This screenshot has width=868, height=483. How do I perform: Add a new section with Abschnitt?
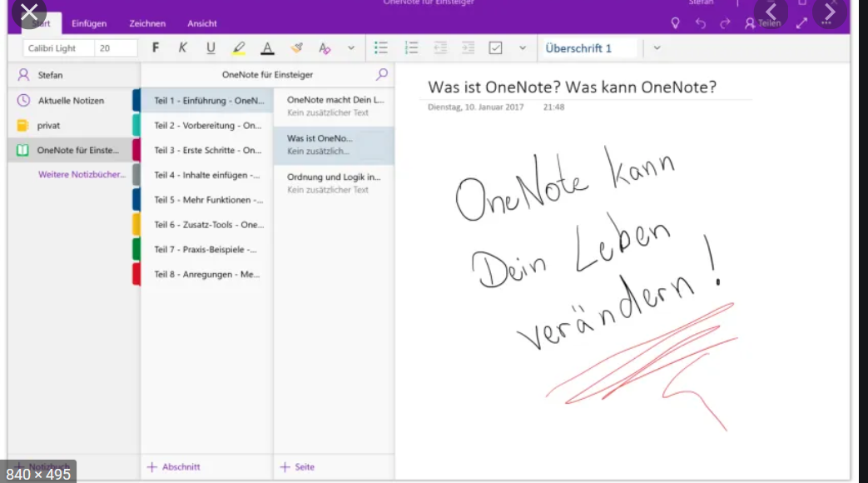click(174, 467)
